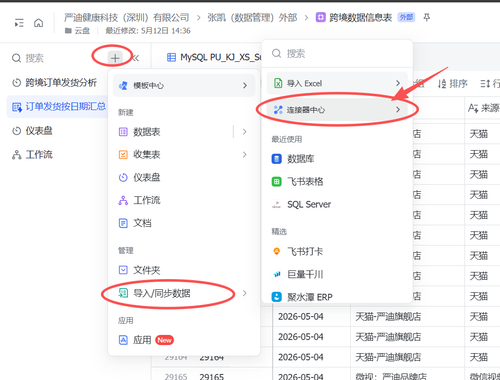Click the 连接器中心 connector icon
The image size is (500, 380).
[278, 110]
